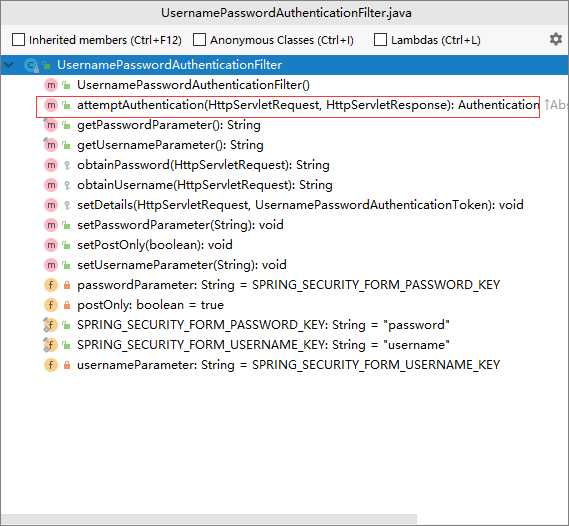
Task: Select SPRING_SECURITY_FORM_USERNAME_KEY constant
Action: tap(263, 345)
